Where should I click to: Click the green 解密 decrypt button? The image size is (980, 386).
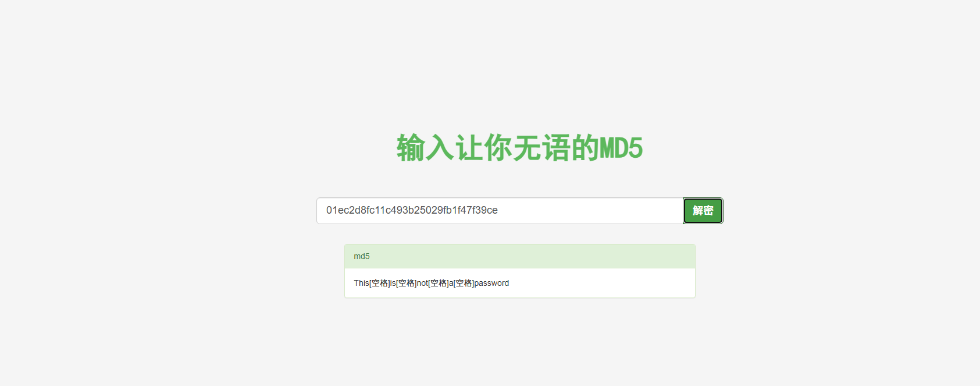coord(703,211)
